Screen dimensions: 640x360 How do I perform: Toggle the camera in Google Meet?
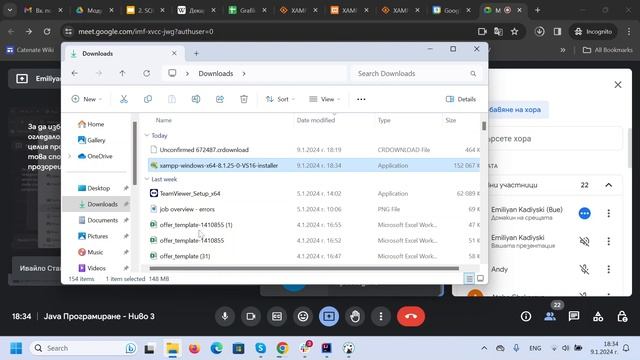pyautogui.click(x=251, y=316)
